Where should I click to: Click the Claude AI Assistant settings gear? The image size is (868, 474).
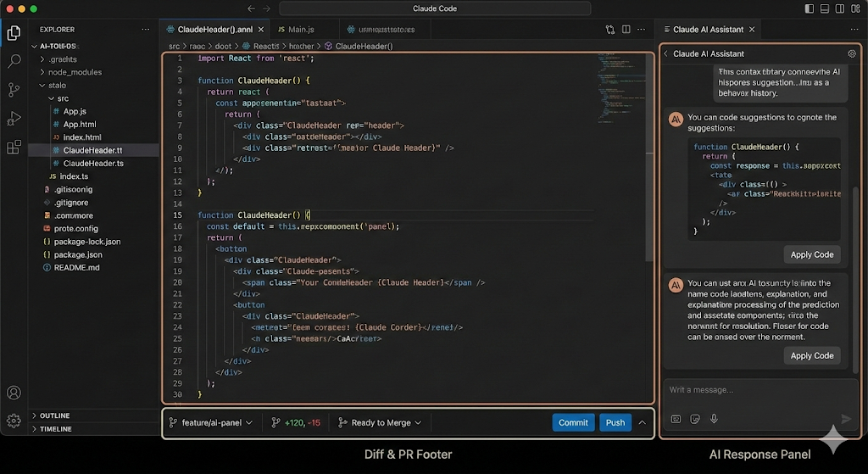(x=852, y=53)
